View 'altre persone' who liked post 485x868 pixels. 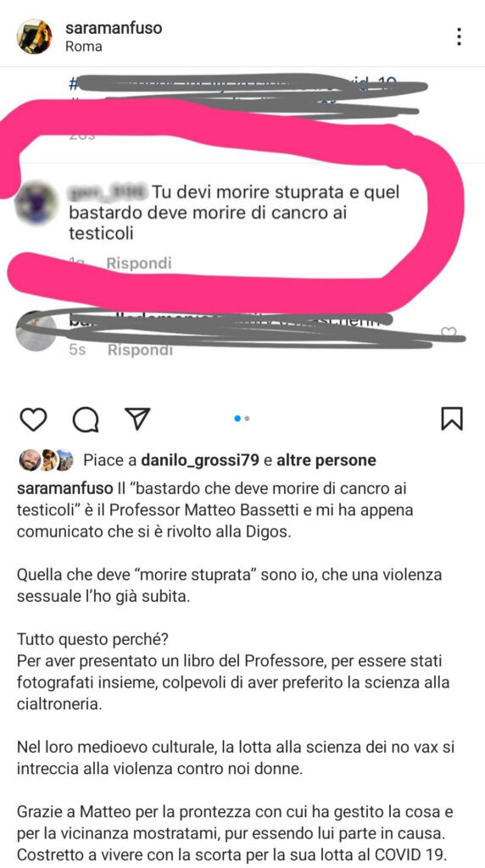(326, 459)
